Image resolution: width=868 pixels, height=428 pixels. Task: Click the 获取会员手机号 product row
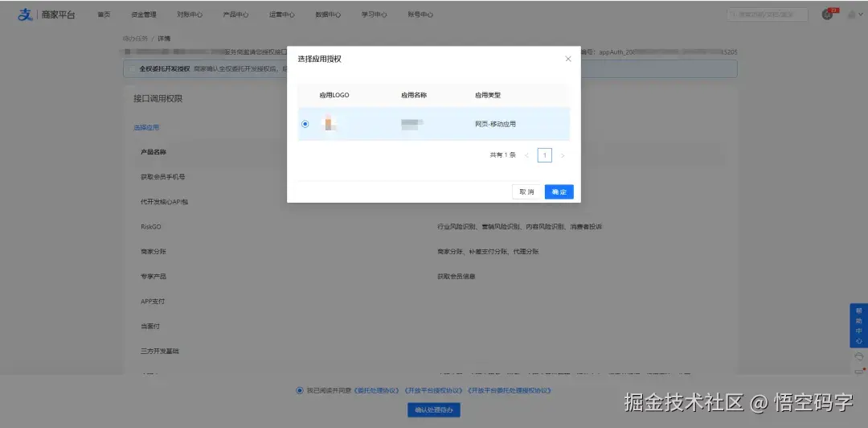click(x=162, y=177)
